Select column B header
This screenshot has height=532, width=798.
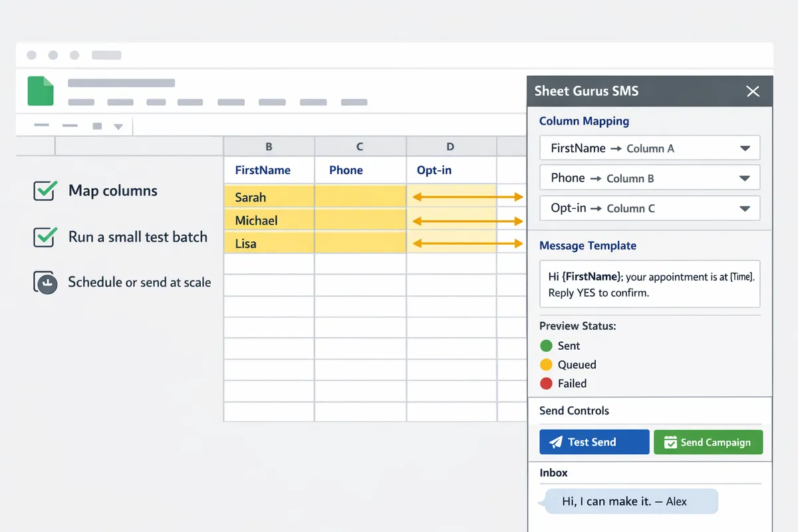[269, 147]
